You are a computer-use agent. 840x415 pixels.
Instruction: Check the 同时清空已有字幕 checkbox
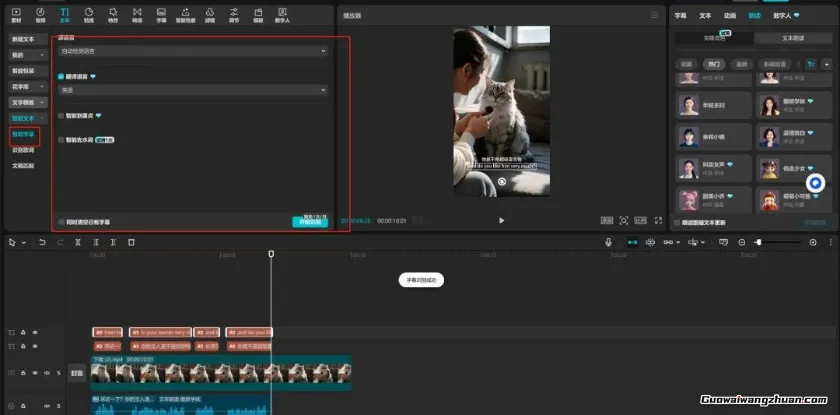(x=62, y=222)
